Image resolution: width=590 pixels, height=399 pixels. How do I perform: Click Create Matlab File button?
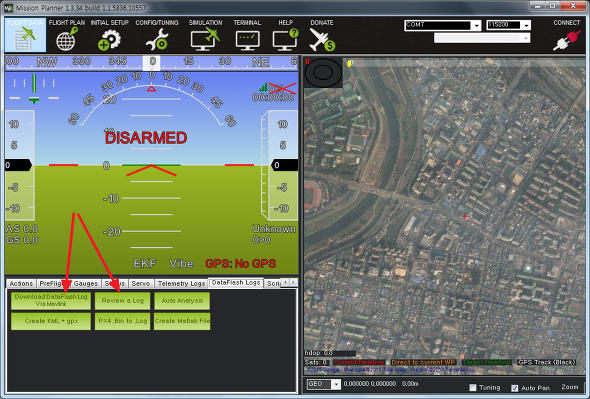pos(182,321)
